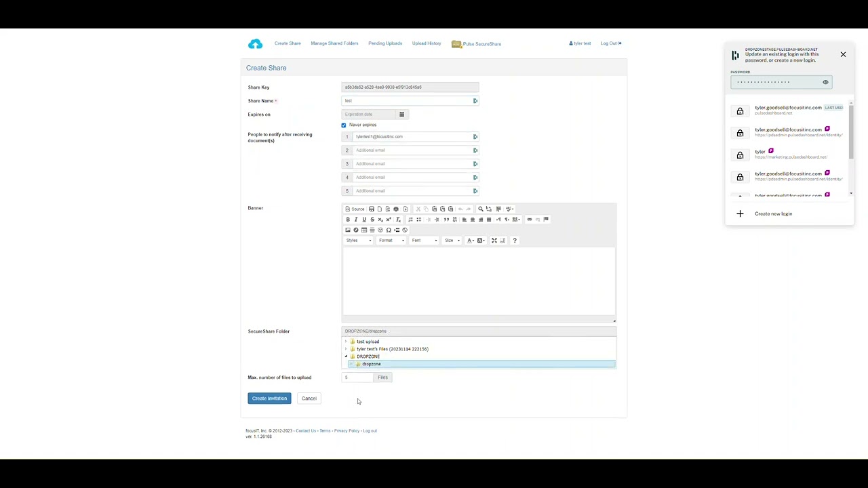The image size is (868, 488).
Task: Insert anchor flag in editor toolbar
Action: 546,219
